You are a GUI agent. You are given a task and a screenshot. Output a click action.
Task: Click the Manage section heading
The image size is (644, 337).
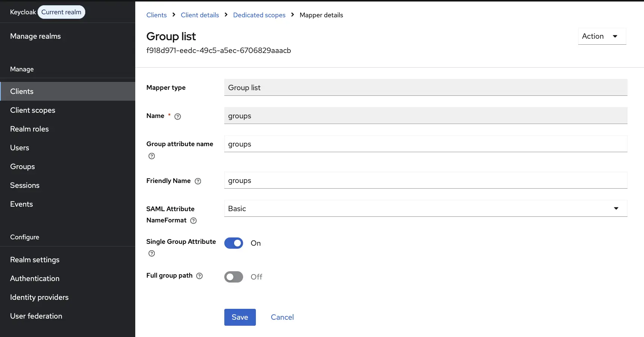(22, 69)
